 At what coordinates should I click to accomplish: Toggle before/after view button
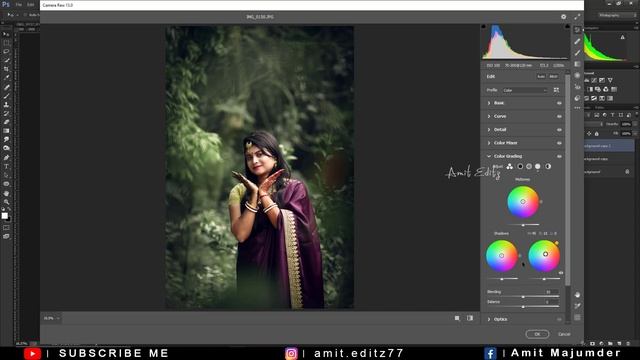pyautogui.click(x=470, y=318)
